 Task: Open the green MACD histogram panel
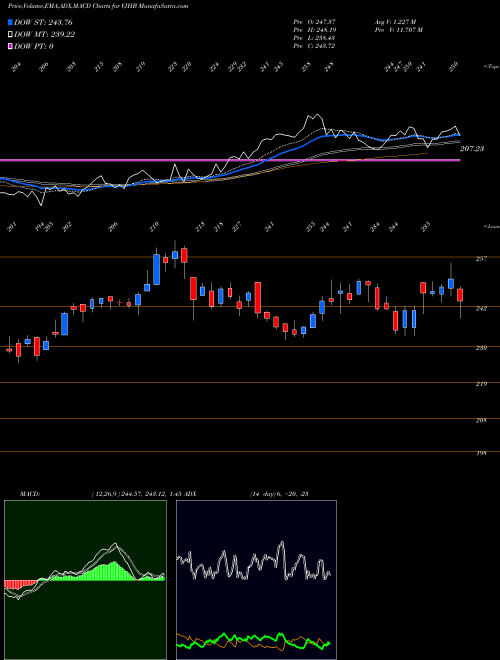coord(85,580)
